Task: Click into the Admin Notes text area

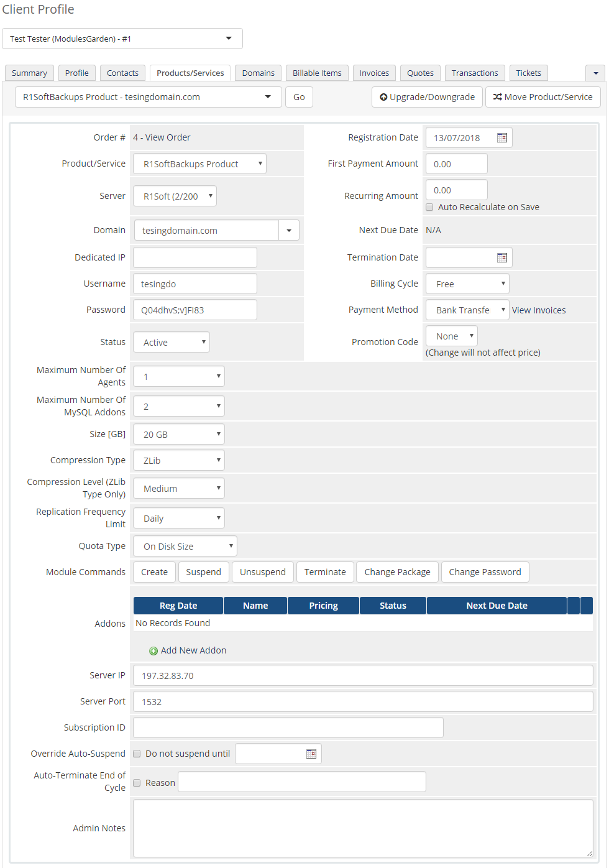Action: tap(363, 828)
